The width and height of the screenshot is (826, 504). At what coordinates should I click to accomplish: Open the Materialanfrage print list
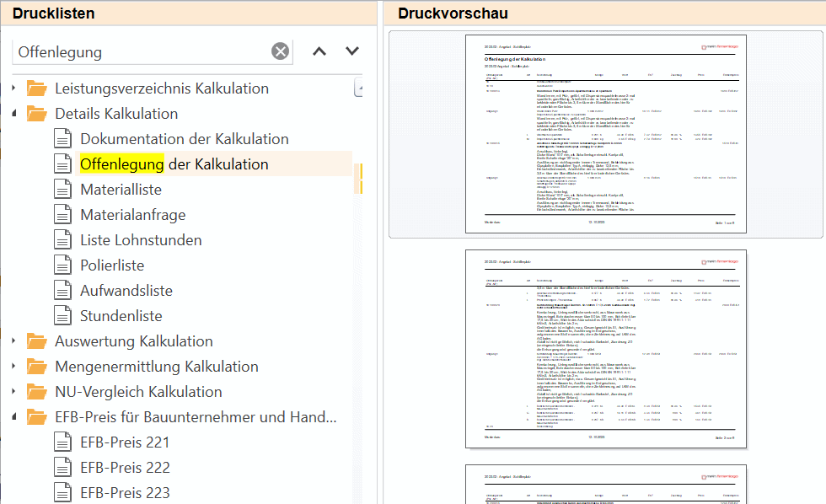133,214
